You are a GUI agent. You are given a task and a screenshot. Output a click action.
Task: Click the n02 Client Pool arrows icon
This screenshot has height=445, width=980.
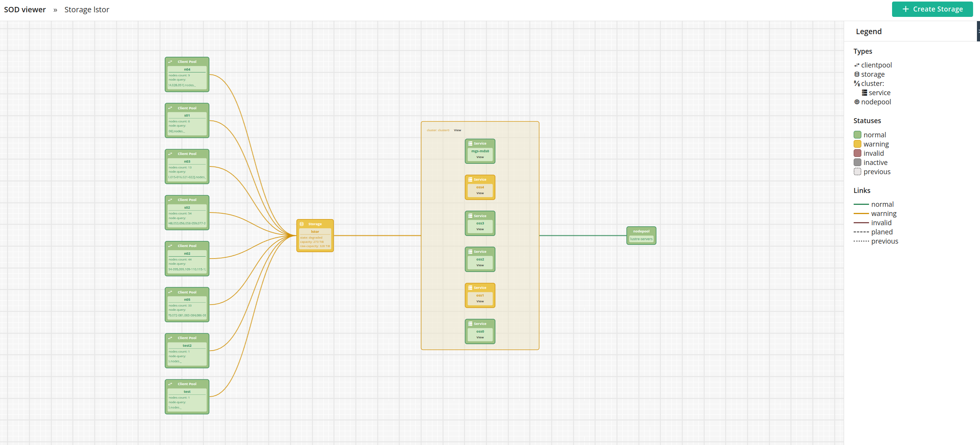click(170, 246)
